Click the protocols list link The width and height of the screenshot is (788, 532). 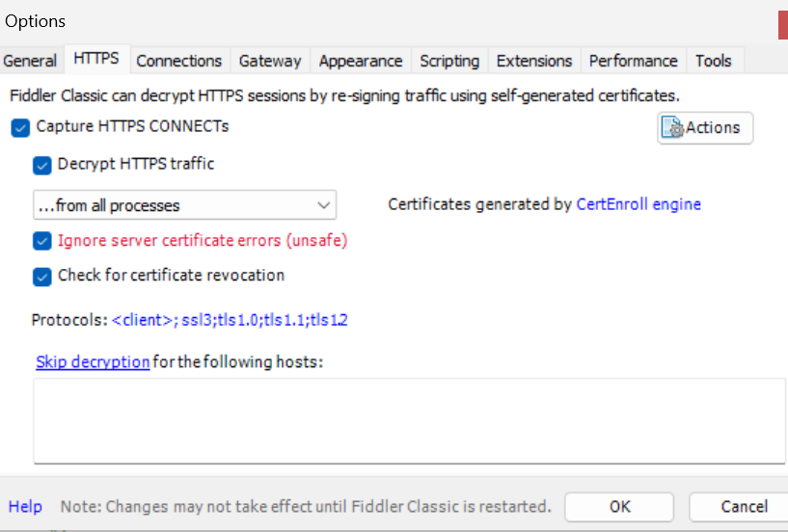[230, 320]
